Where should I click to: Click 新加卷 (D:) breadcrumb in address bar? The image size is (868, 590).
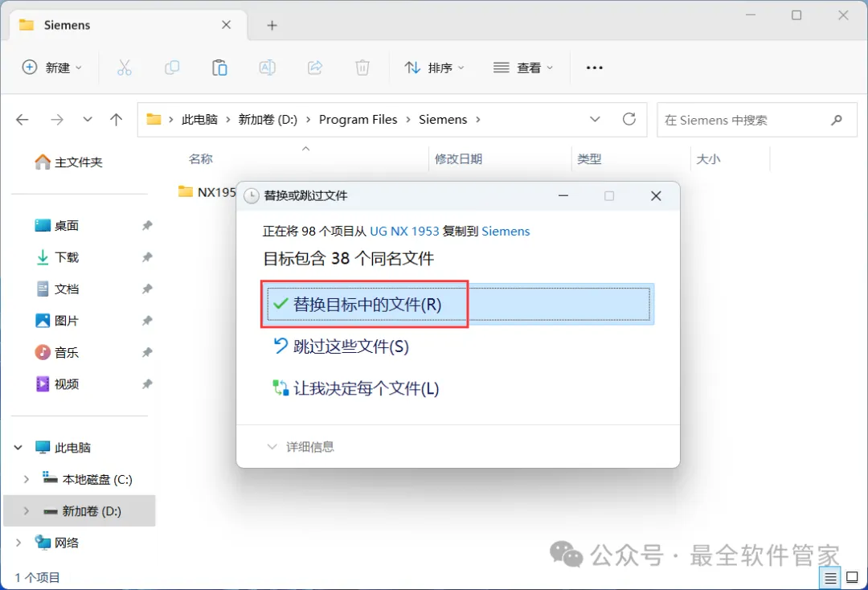(268, 120)
